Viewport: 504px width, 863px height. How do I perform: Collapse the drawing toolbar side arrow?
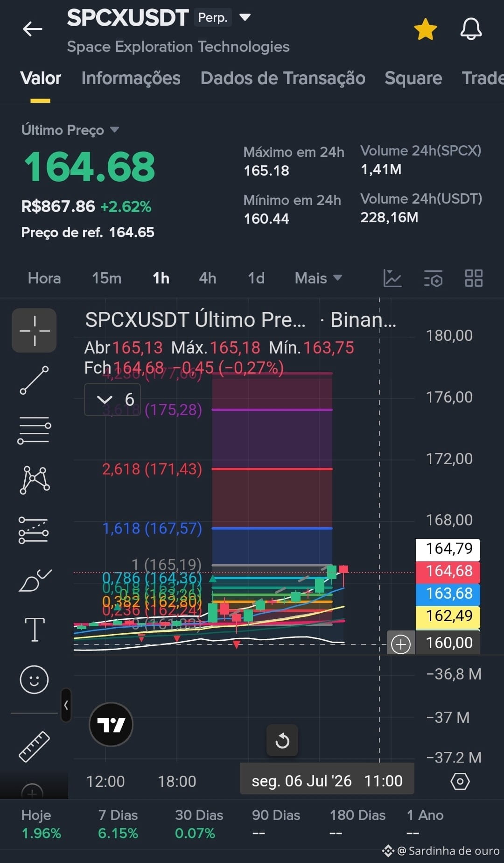click(66, 705)
